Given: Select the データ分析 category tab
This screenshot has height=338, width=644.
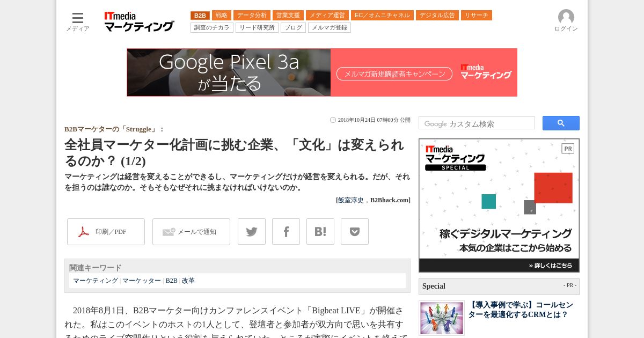Looking at the screenshot, I should (252, 16).
